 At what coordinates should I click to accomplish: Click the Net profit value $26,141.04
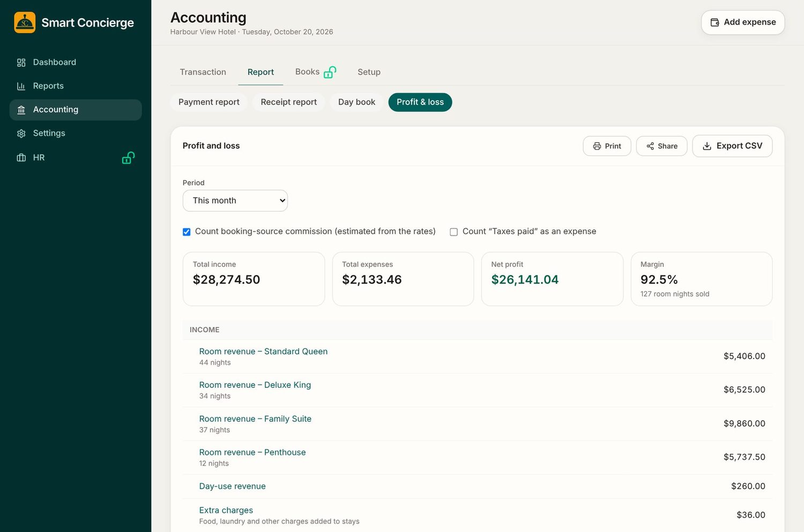[x=525, y=280]
